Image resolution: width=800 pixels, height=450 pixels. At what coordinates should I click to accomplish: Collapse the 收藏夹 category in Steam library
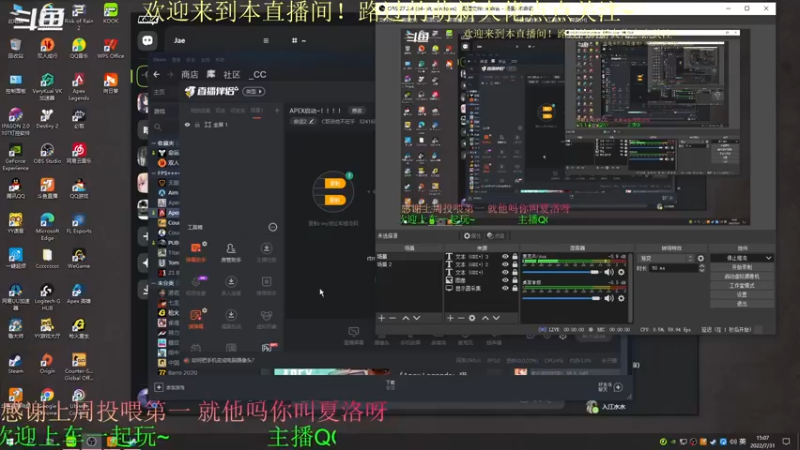(x=154, y=143)
